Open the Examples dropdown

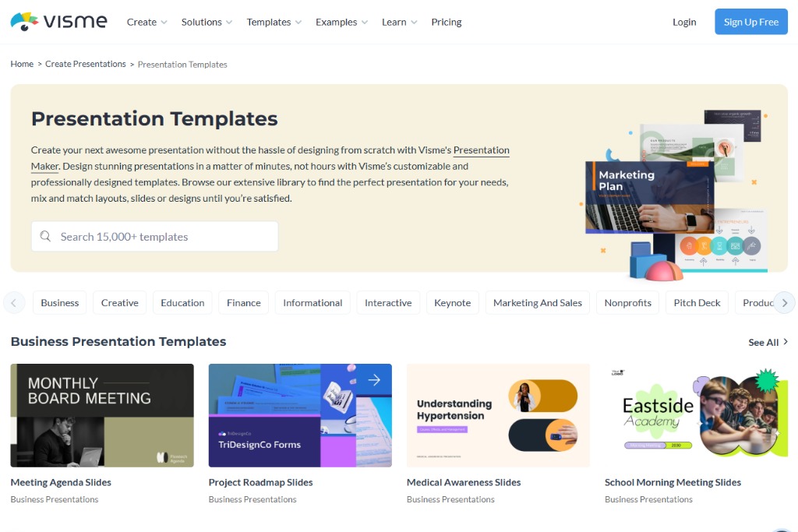click(x=341, y=22)
